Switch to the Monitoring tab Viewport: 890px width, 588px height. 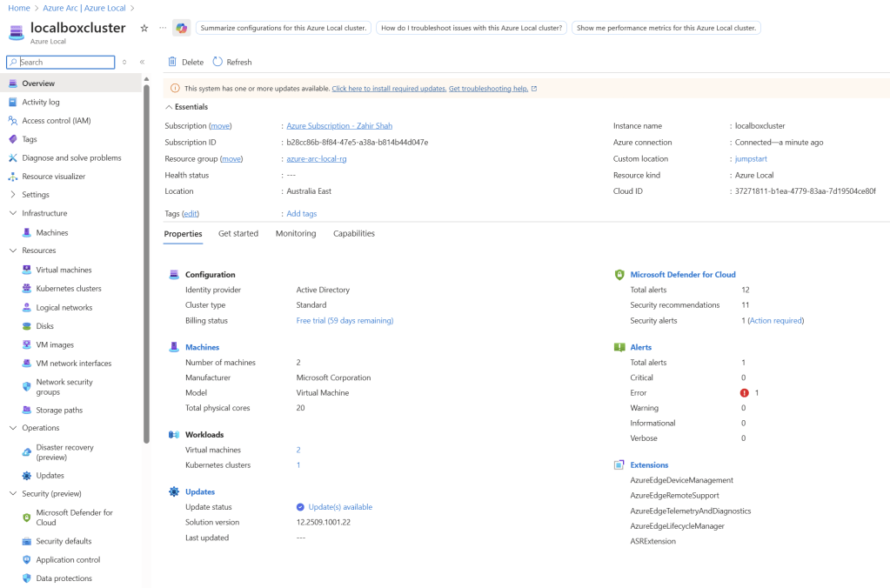tap(295, 233)
